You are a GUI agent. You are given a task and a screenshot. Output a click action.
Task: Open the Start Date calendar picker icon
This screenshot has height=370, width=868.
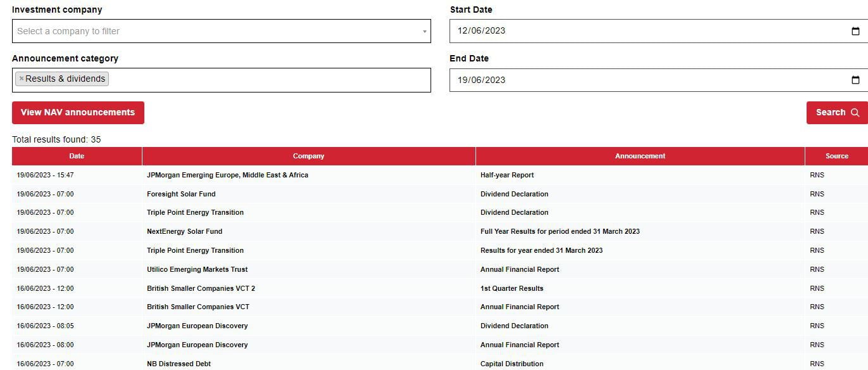pos(855,31)
